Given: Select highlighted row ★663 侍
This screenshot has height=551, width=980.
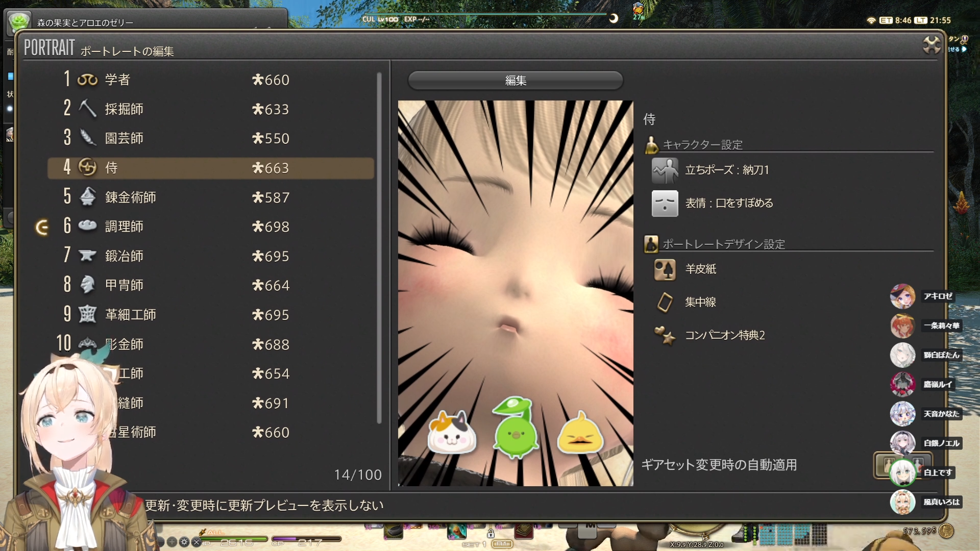Looking at the screenshot, I should [x=211, y=168].
